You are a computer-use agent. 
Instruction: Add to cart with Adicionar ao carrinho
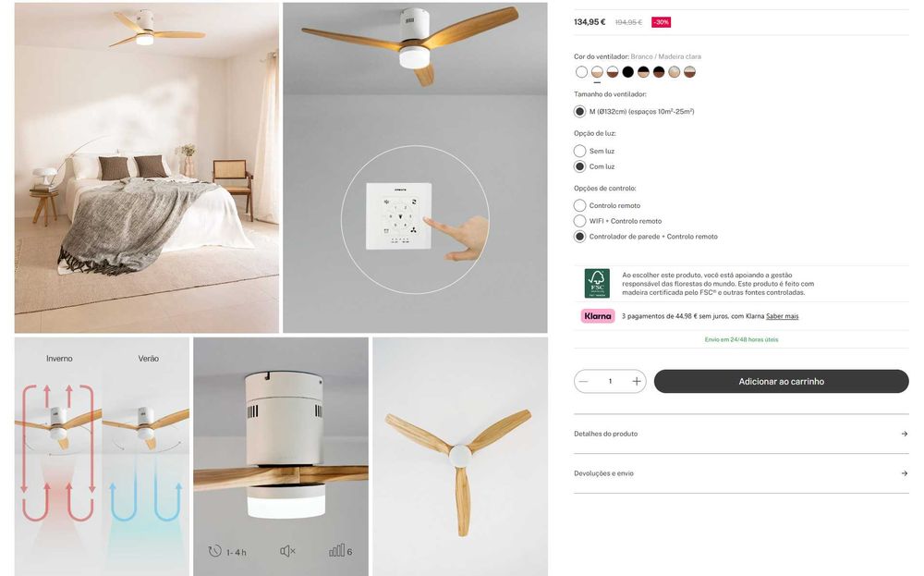tap(782, 382)
